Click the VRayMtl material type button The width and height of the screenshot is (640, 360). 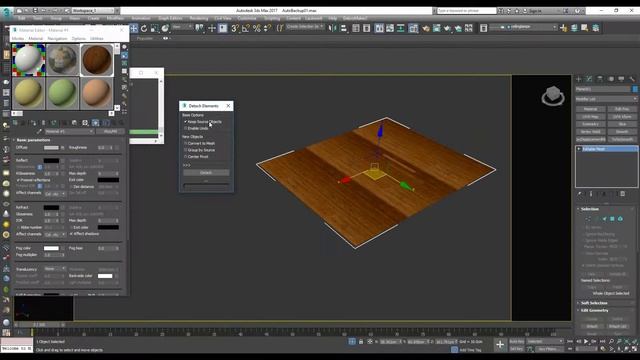tap(111, 131)
